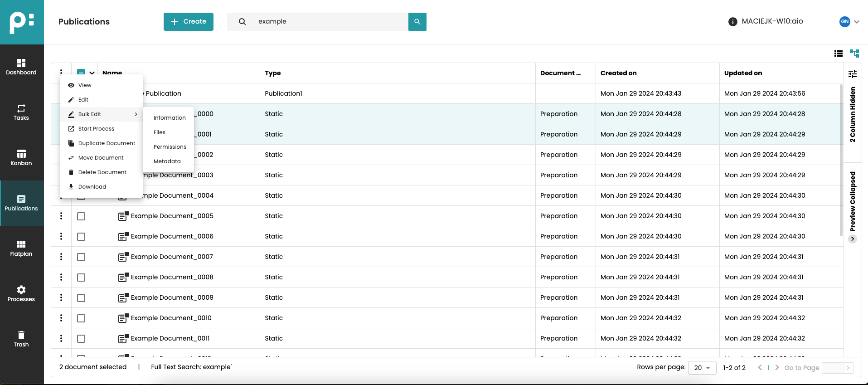Choose Permissions in Bulk Edit submenu
The image size is (868, 385).
point(170,147)
